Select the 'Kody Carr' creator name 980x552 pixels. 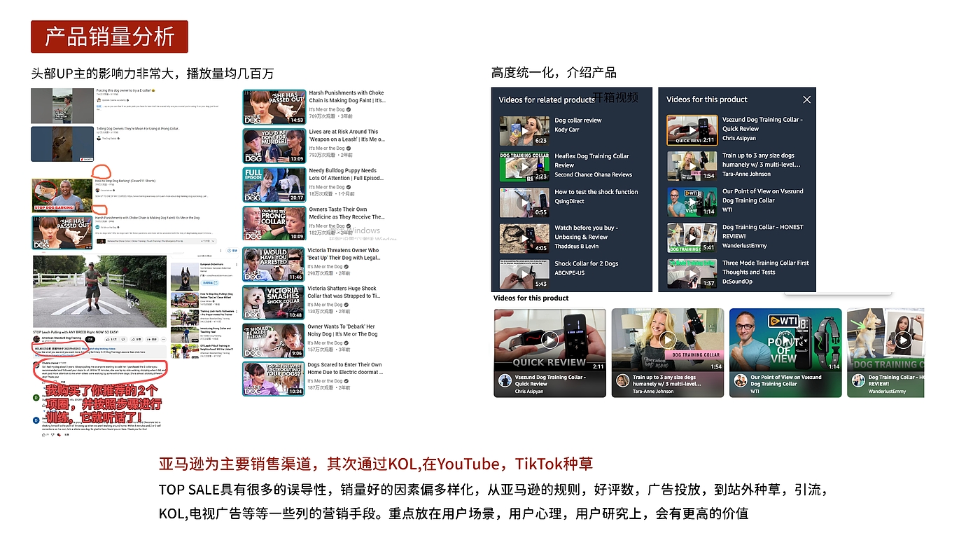coord(567,130)
